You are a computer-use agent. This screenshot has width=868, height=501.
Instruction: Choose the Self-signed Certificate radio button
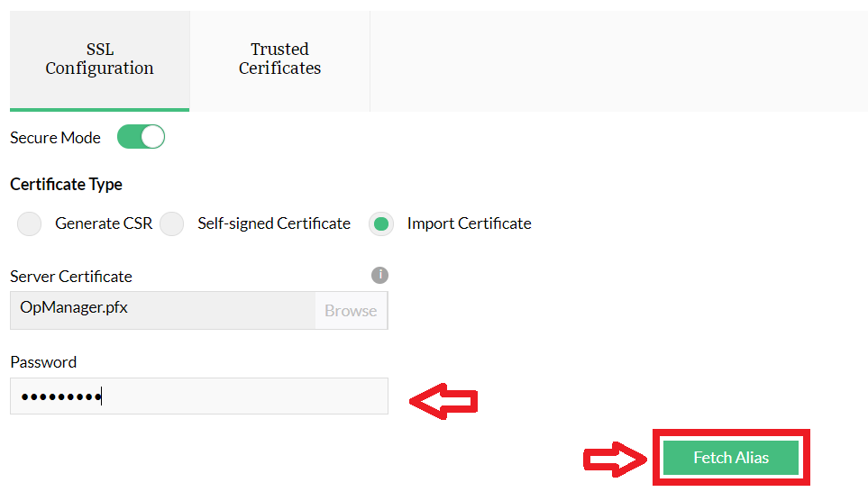tap(171, 223)
